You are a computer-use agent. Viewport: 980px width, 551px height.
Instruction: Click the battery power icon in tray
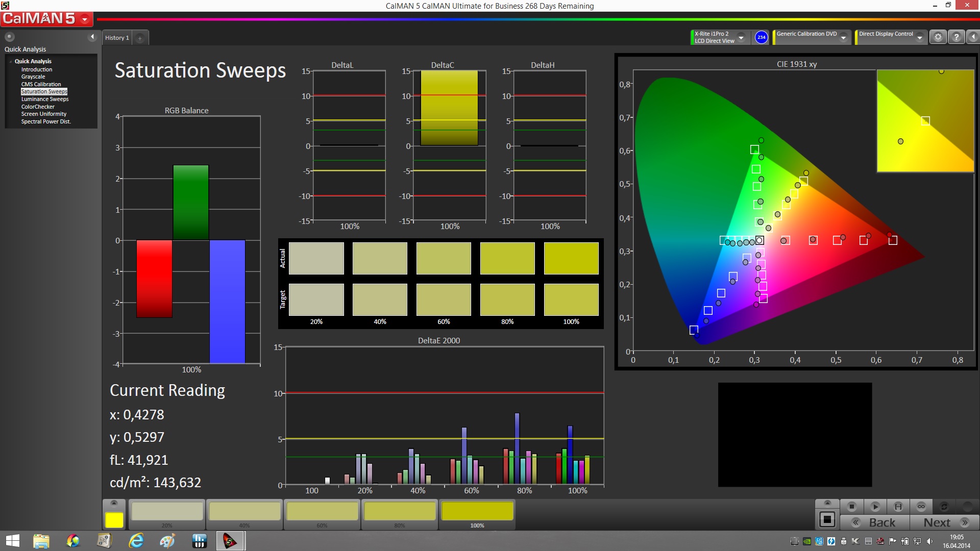click(905, 541)
